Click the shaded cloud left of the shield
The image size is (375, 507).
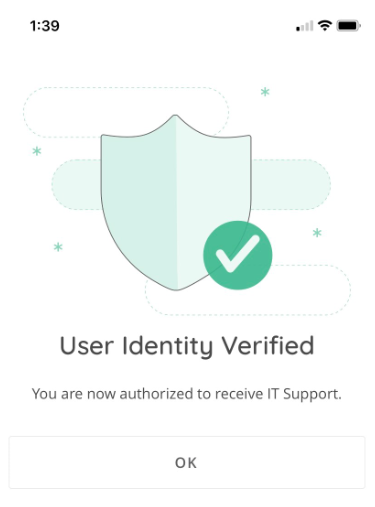pyautogui.click(x=76, y=184)
